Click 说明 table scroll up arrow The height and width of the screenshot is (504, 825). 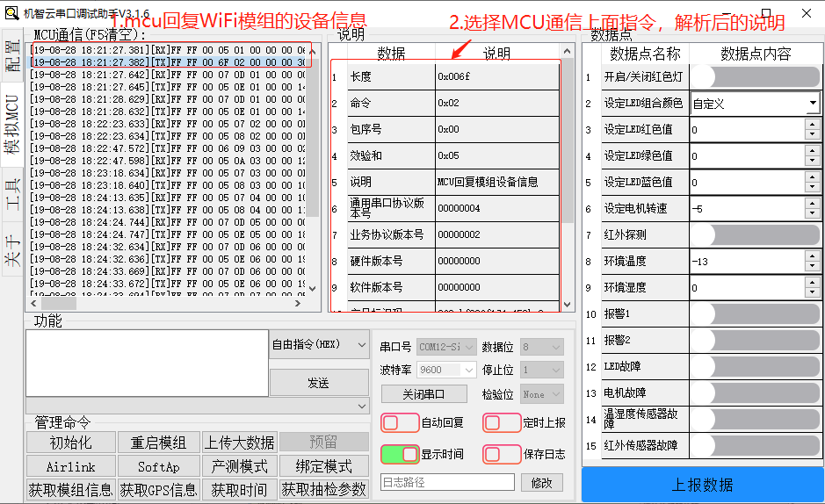[568, 51]
